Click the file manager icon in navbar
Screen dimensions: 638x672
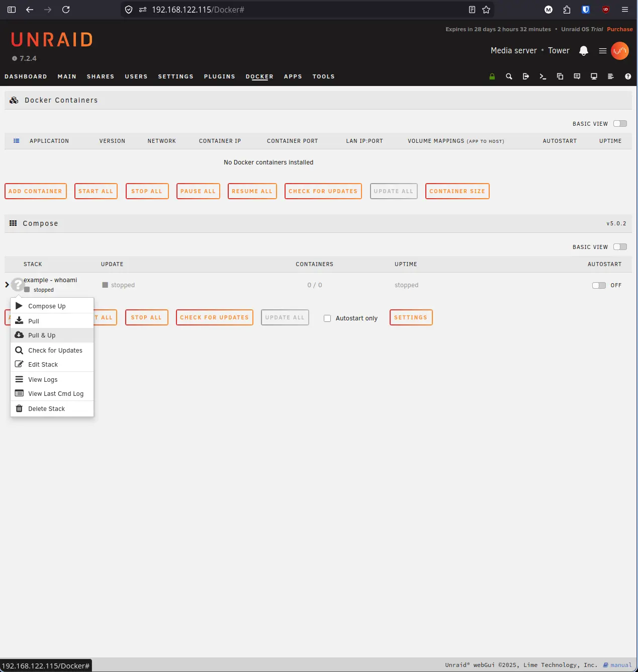tap(560, 76)
